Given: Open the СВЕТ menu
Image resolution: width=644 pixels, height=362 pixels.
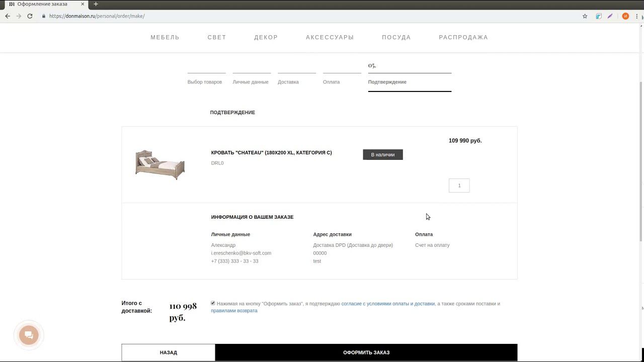Looking at the screenshot, I should 217,37.
